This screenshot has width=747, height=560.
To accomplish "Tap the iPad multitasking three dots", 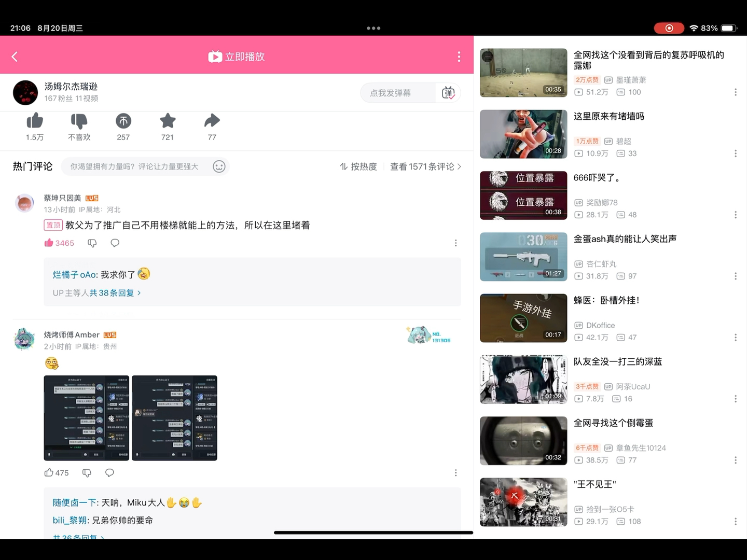I will (374, 28).
